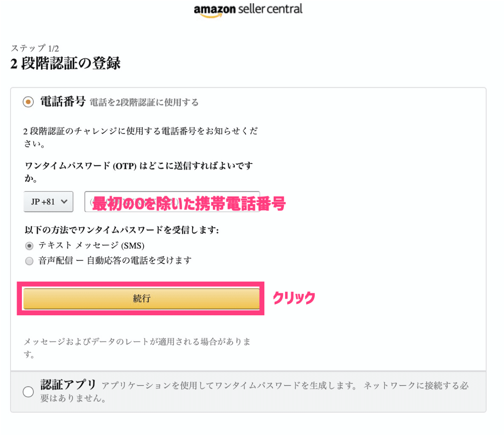
Task: Click the テキスト メッセージ (SMS) label text
Action: [92, 245]
